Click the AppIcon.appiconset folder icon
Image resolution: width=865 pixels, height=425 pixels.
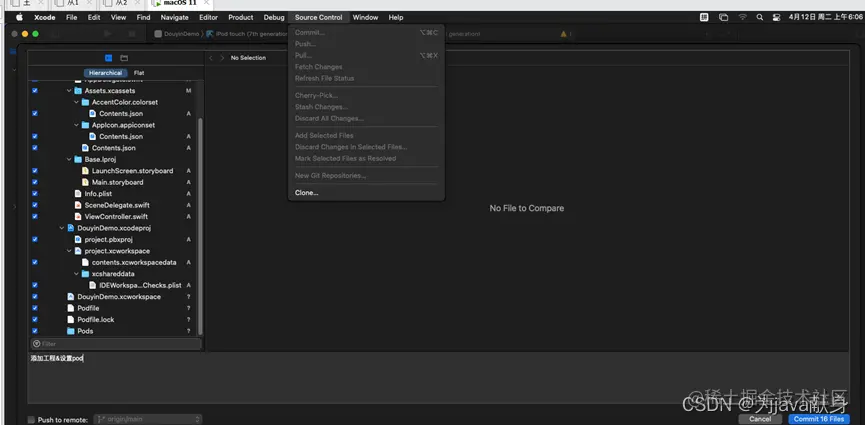(85, 125)
